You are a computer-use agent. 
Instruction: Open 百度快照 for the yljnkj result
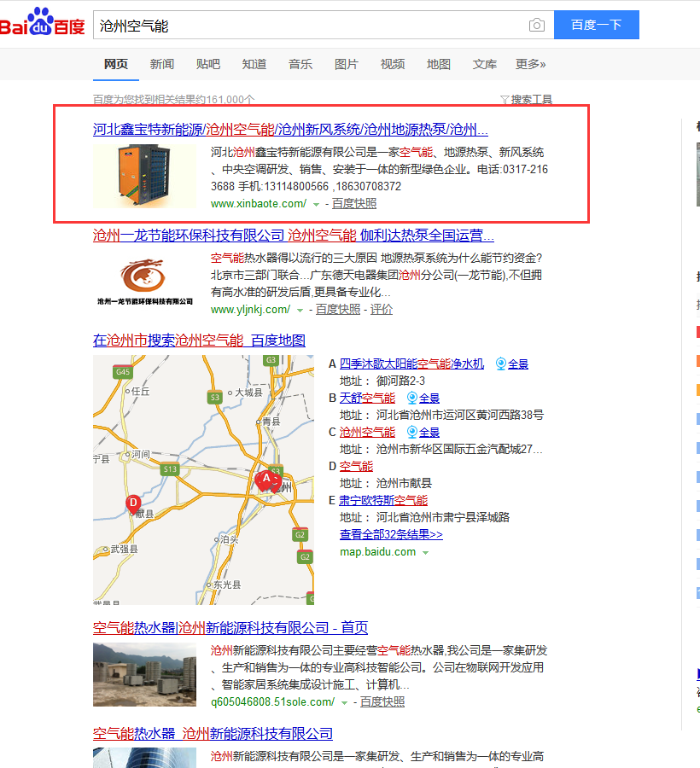point(338,310)
